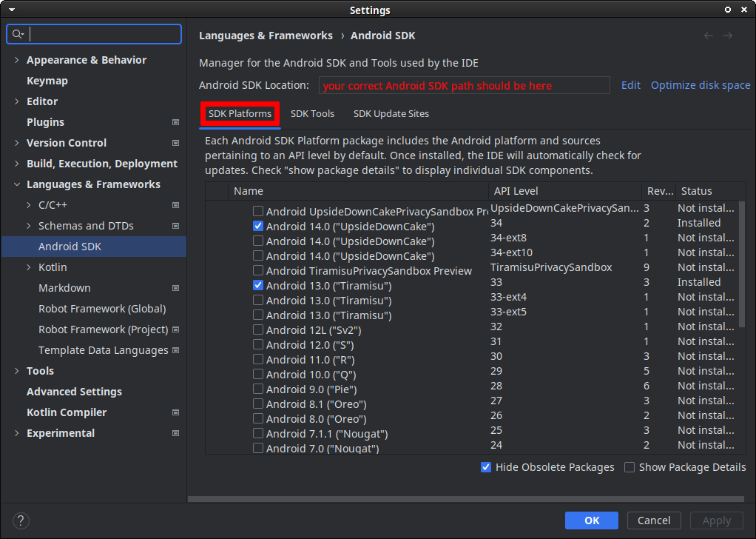The height and width of the screenshot is (539, 756).
Task: Check Android 7.1.1 Nougat checkbox
Action: tap(258, 433)
